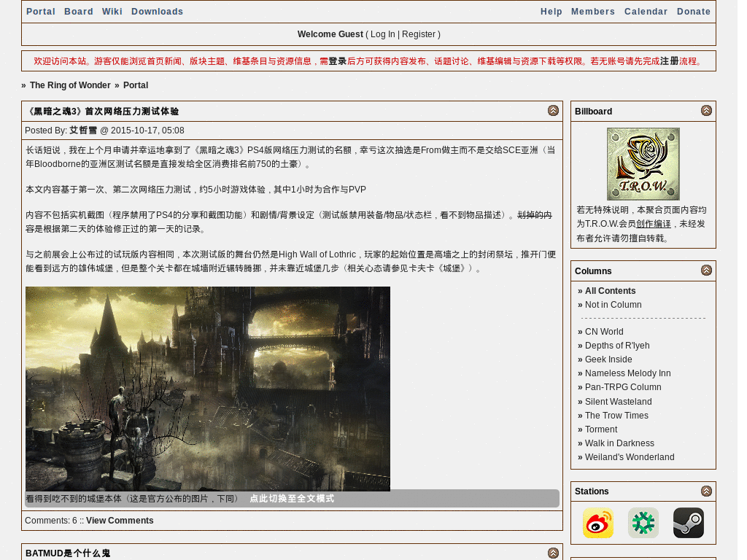Click the Register link
The width and height of the screenshot is (747, 560).
pos(419,34)
